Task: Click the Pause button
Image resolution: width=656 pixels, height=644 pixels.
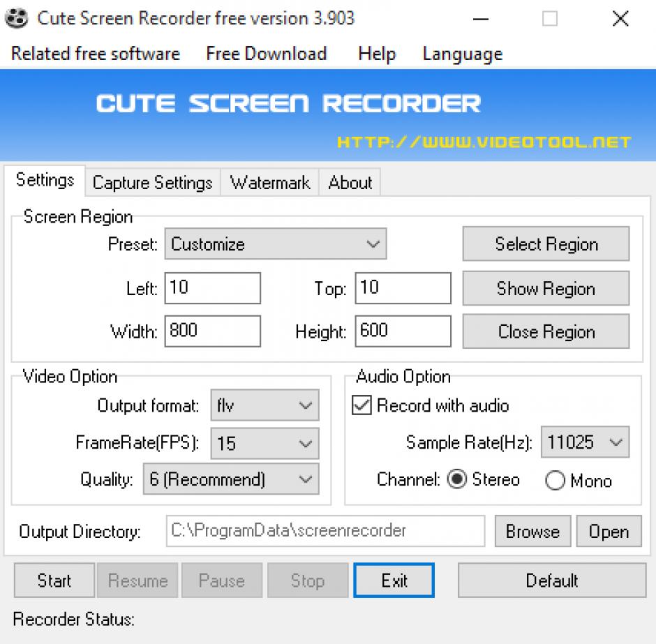Action: coord(222,581)
